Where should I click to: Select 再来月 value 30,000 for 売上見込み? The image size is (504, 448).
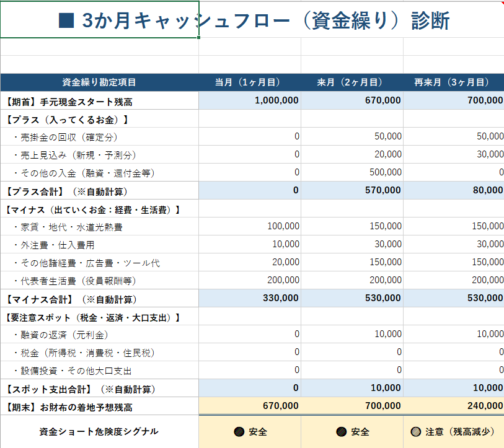click(454, 154)
